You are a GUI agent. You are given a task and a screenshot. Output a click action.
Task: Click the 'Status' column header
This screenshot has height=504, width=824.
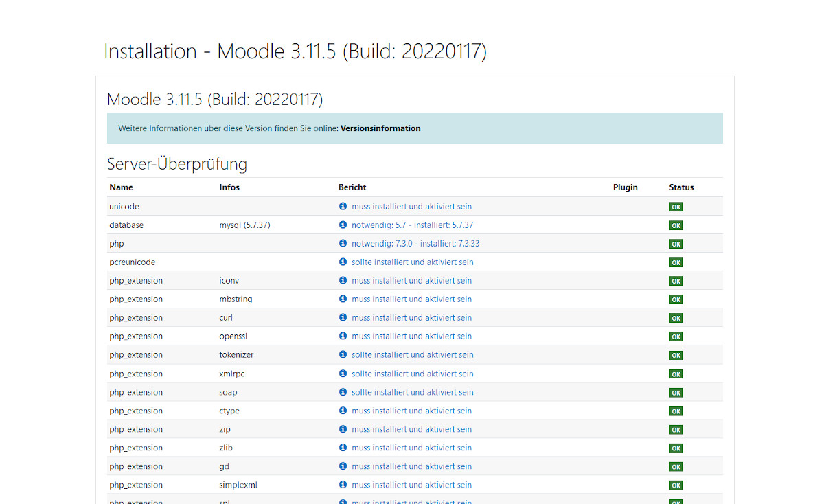(681, 187)
